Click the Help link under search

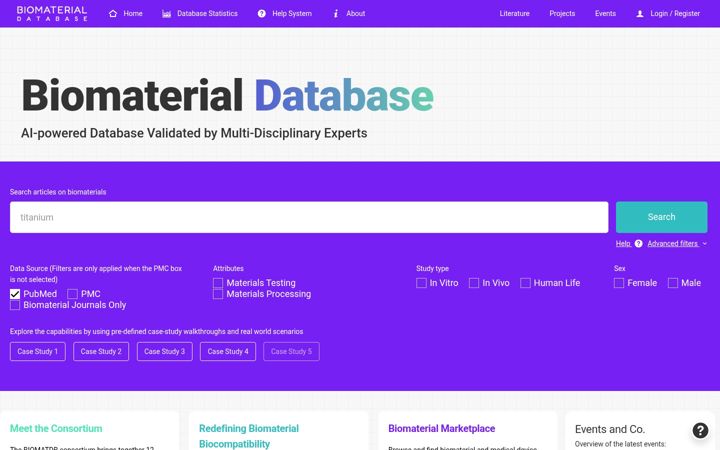pos(623,244)
